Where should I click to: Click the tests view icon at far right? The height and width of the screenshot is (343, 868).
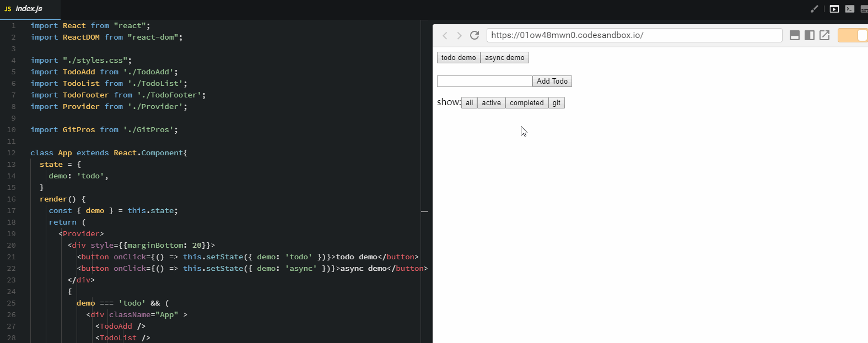(864, 9)
